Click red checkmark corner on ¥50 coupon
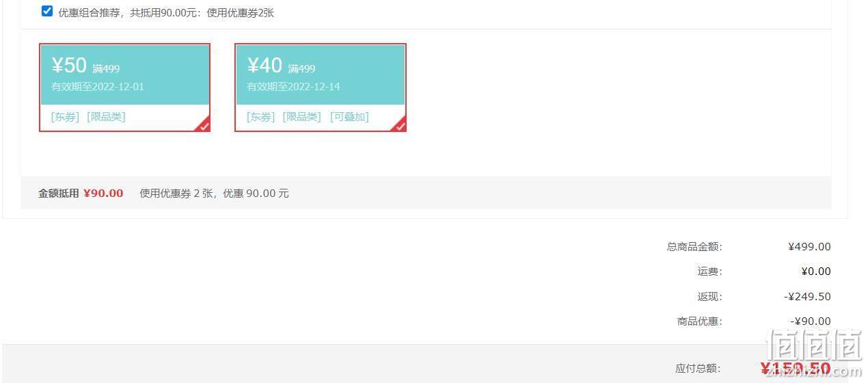This screenshot has width=868, height=383. [x=203, y=124]
